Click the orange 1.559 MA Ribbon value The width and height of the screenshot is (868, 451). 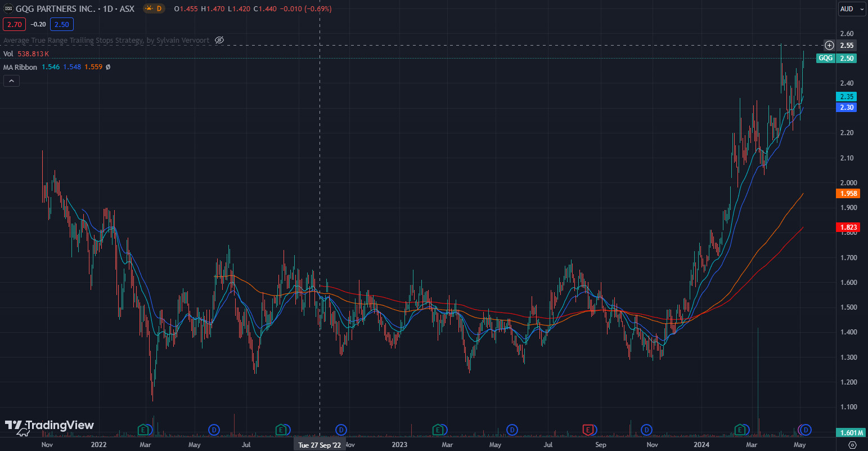pos(93,67)
